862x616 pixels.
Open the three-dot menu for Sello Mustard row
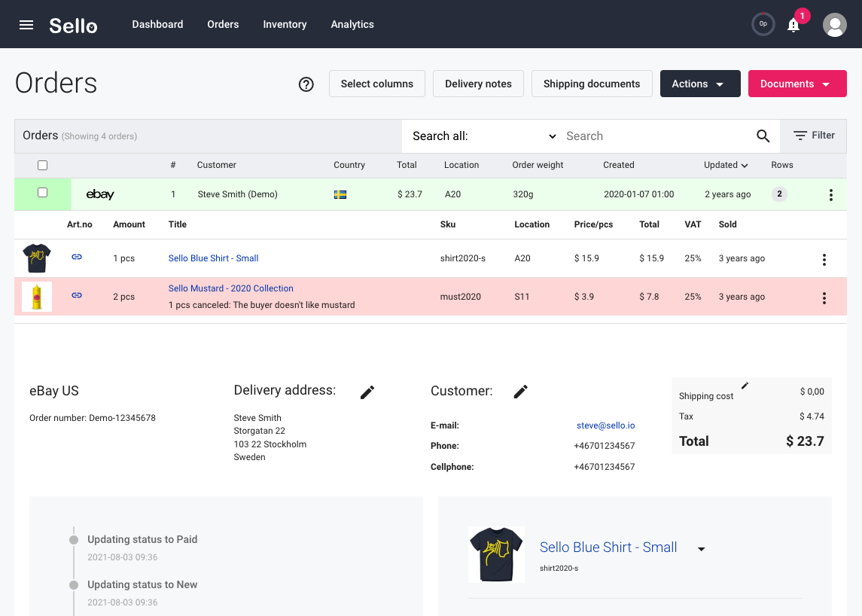[824, 298]
